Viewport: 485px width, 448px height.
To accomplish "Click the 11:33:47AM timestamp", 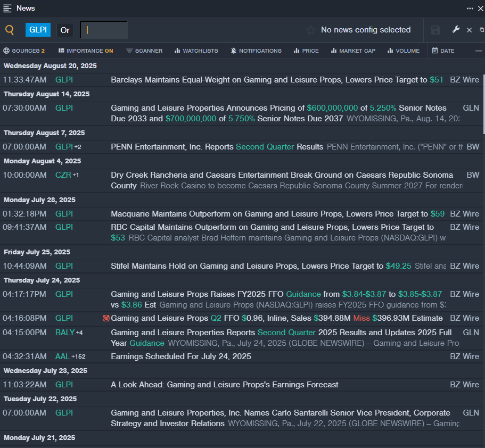I will click(x=24, y=80).
